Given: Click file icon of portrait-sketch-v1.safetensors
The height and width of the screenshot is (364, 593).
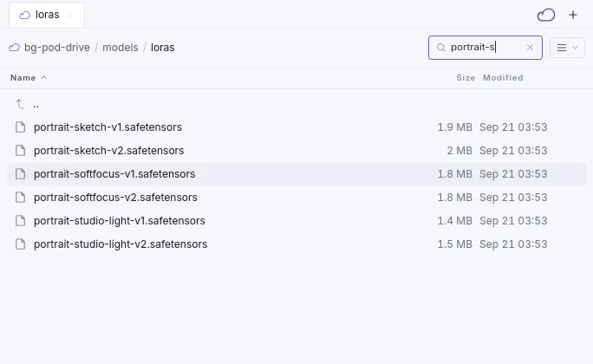Looking at the screenshot, I should pyautogui.click(x=21, y=127).
